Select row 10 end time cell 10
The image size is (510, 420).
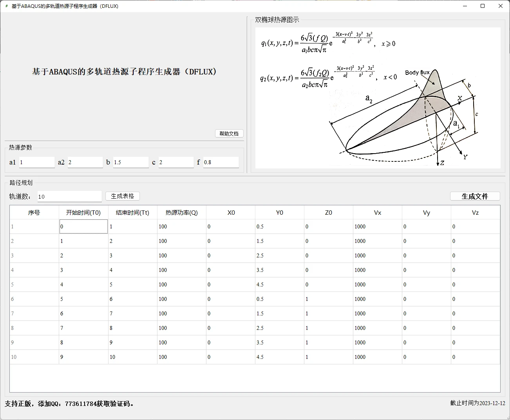pyautogui.click(x=132, y=357)
